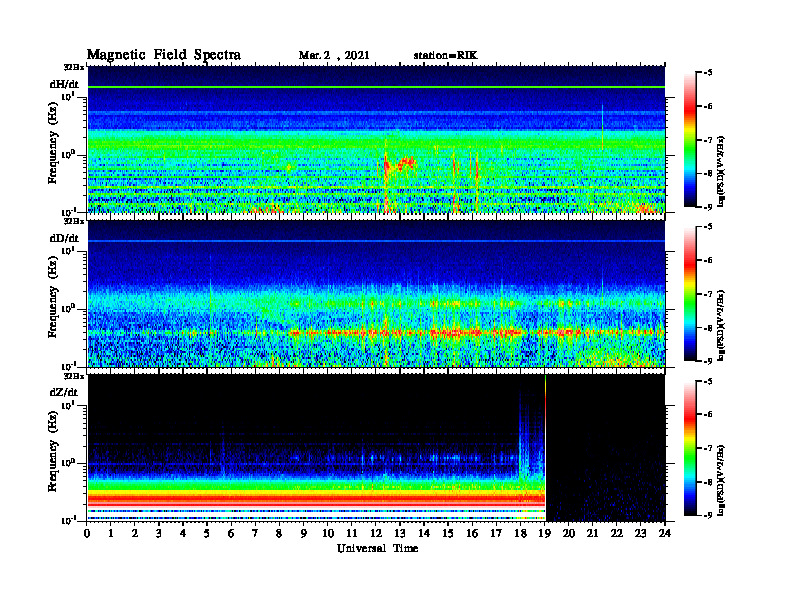
Task: Click the '0' tick on the time axis
Action: [x=87, y=534]
